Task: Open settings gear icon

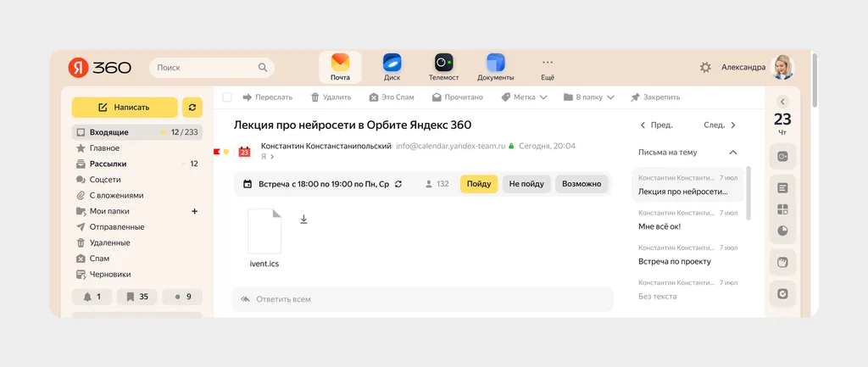Action: [705, 68]
